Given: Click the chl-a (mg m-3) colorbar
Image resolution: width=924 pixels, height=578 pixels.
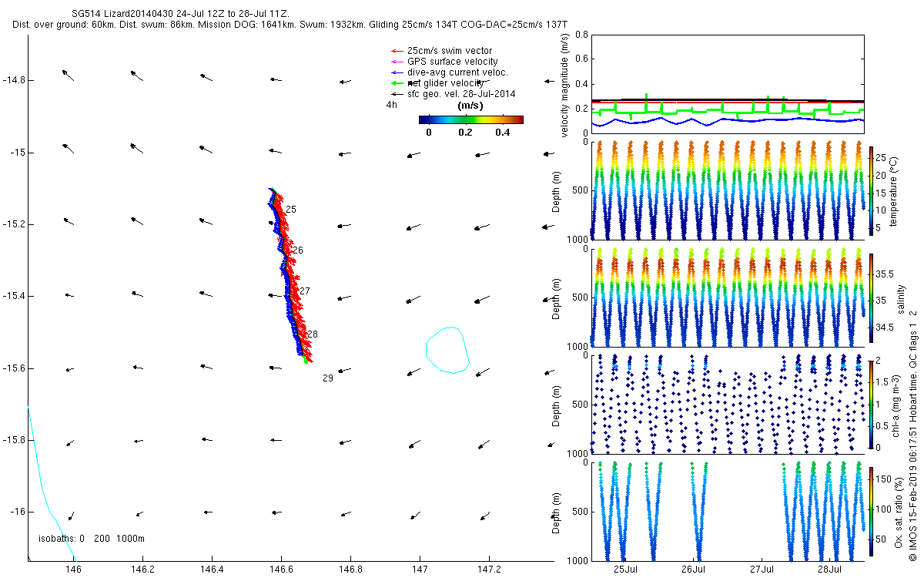Looking at the screenshot, I should (x=871, y=405).
